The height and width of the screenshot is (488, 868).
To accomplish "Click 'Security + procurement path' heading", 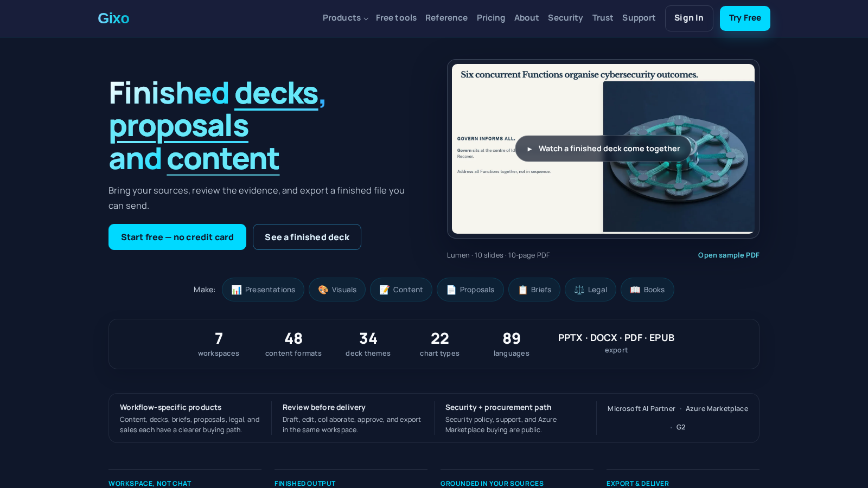I will (x=499, y=407).
